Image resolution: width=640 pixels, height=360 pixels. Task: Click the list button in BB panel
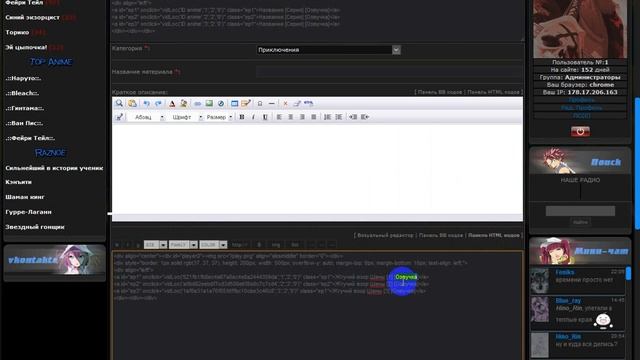click(295, 245)
